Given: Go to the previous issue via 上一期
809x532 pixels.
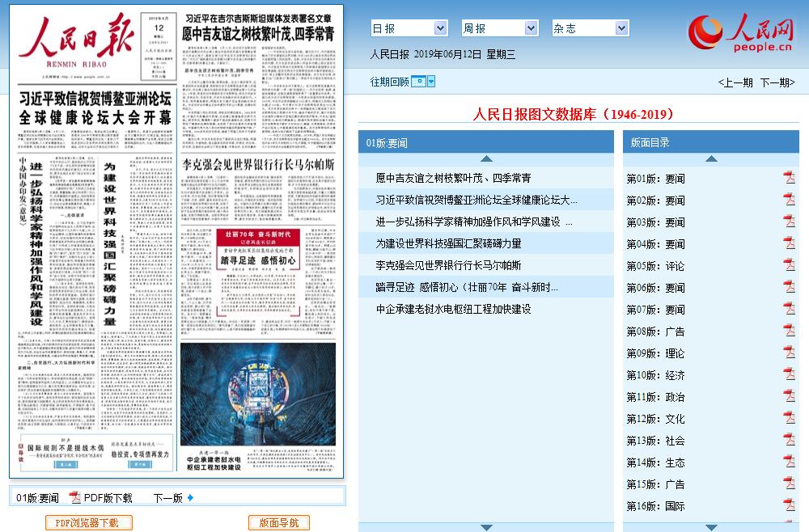Looking at the screenshot, I should click(x=735, y=82).
